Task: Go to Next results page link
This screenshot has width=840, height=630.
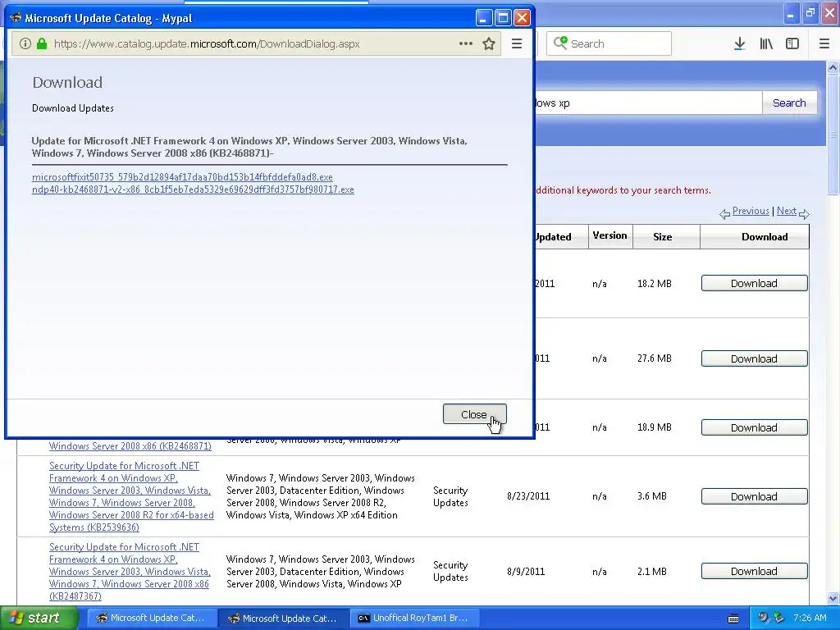Action: (x=787, y=211)
